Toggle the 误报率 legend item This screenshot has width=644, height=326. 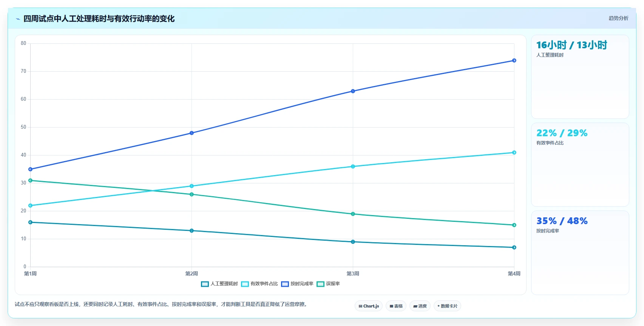[328, 284]
